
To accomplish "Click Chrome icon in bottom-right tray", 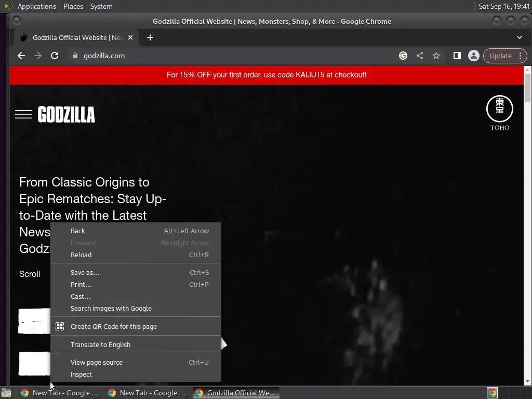I will (x=492, y=393).
